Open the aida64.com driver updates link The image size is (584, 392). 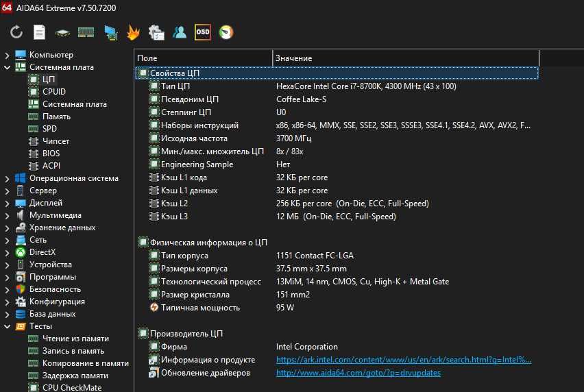pos(358,373)
